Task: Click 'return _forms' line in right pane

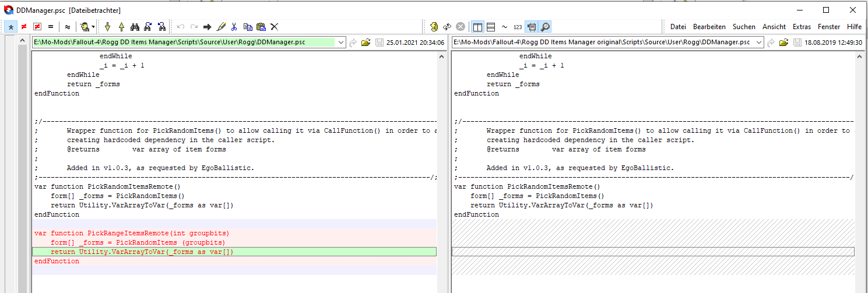Action: (513, 84)
